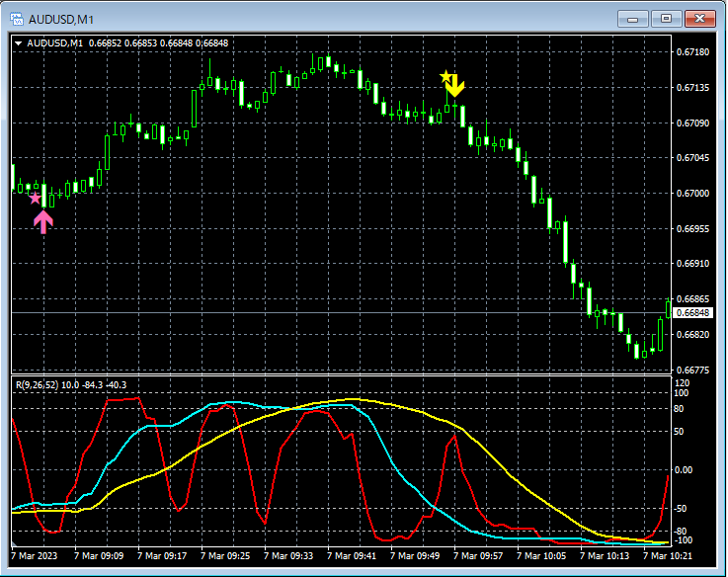
Task: Click the 120 level on indicator scale
Action: [x=682, y=382]
